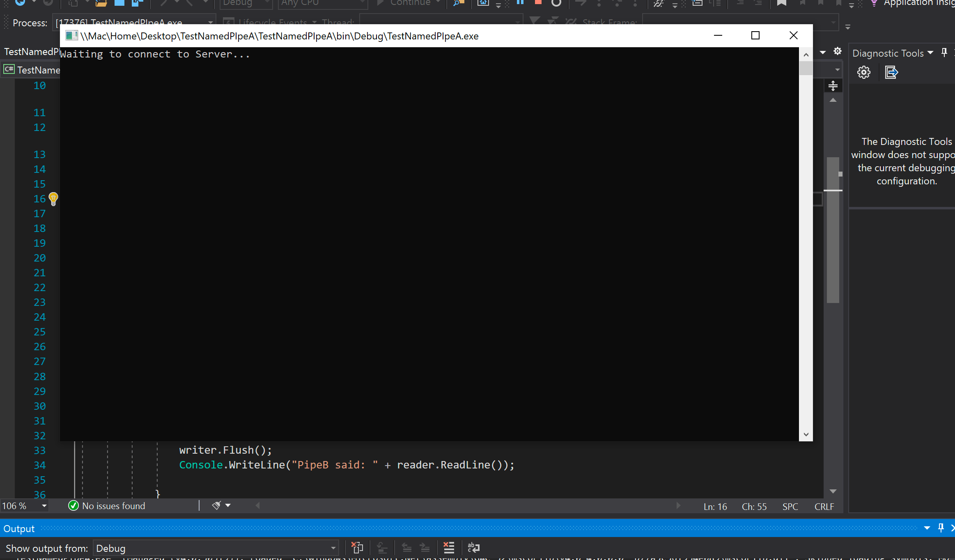This screenshot has height=560, width=955.
Task: Select the Any CPU platform combo box
Action: click(323, 3)
